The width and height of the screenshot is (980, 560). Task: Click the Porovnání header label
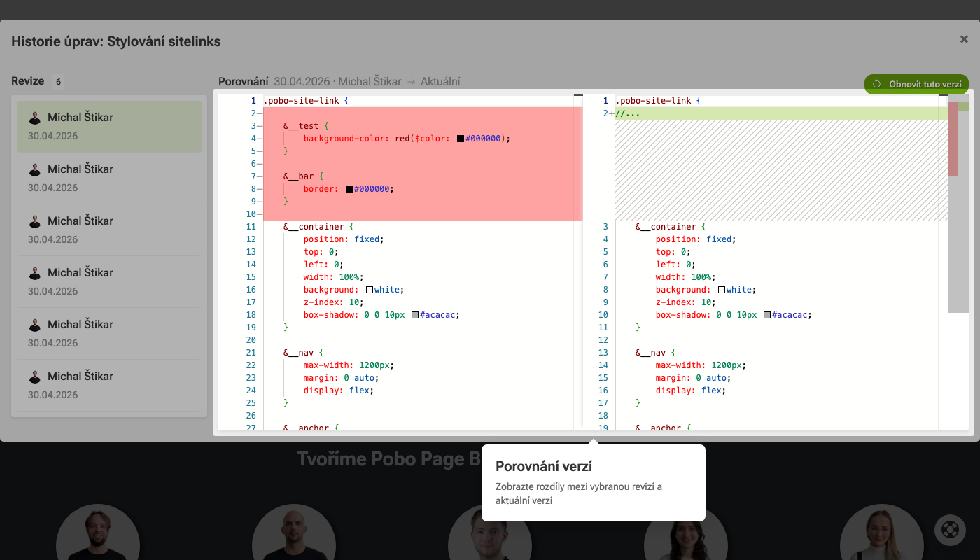244,82
